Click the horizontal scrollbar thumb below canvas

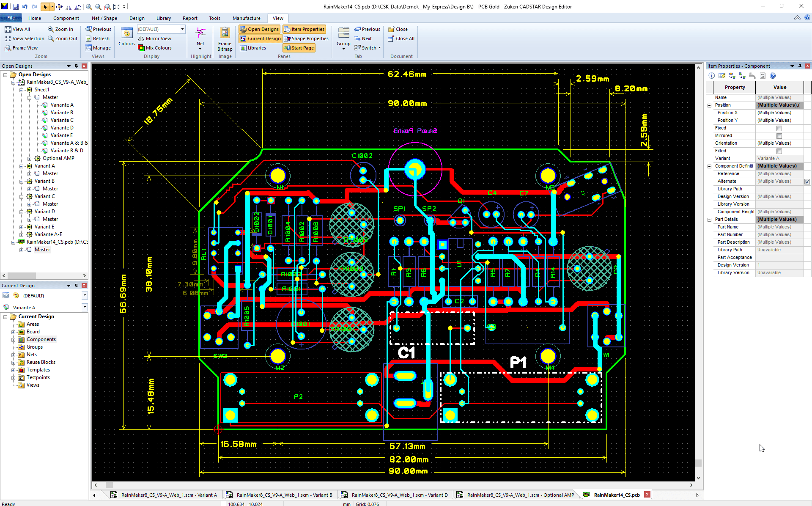(x=109, y=485)
